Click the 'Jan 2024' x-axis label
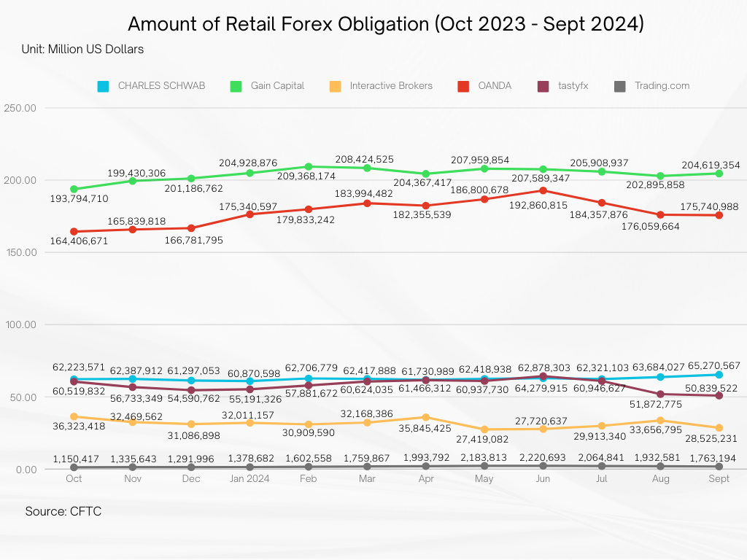 click(x=249, y=478)
